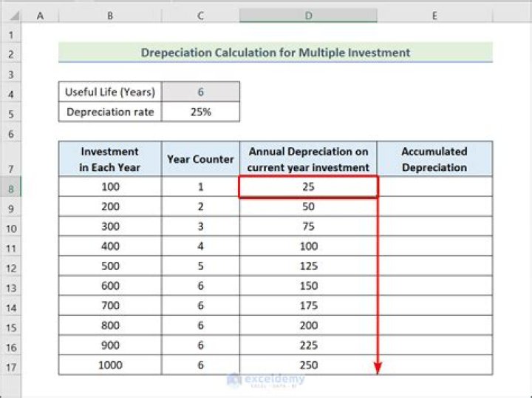Image resolution: width=532 pixels, height=398 pixels.
Task: Select column D header
Action: pyautogui.click(x=308, y=16)
